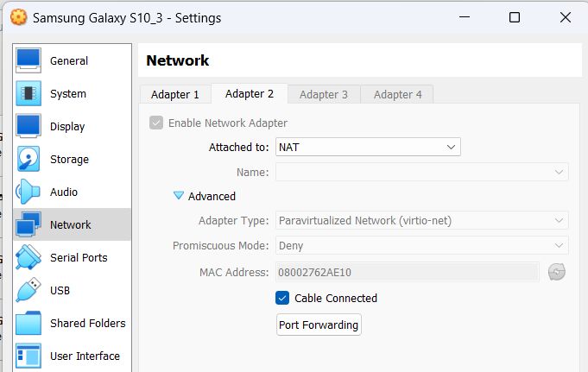
Task: Click the User Interface icon
Action: [28, 356]
